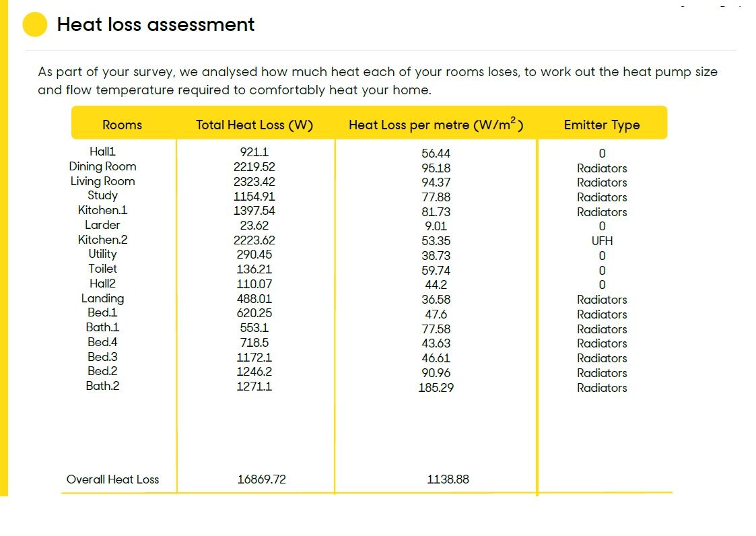Select the emitter type "0" for Hall1
756x536 pixels.
pyautogui.click(x=603, y=154)
